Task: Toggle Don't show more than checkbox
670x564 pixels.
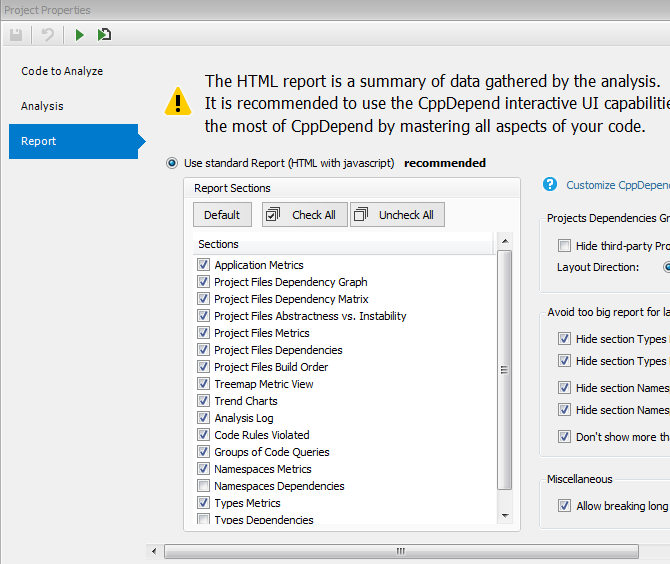Action: click(x=564, y=437)
